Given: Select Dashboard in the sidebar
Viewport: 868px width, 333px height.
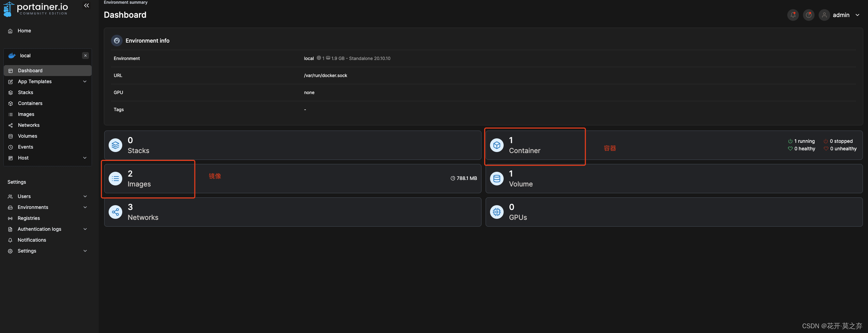Looking at the screenshot, I should point(30,71).
